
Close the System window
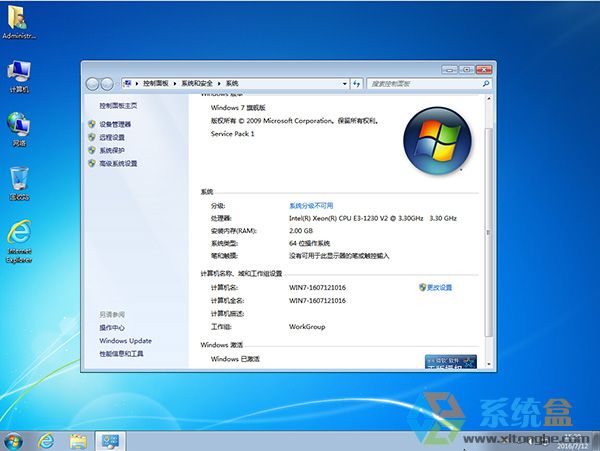(484, 70)
